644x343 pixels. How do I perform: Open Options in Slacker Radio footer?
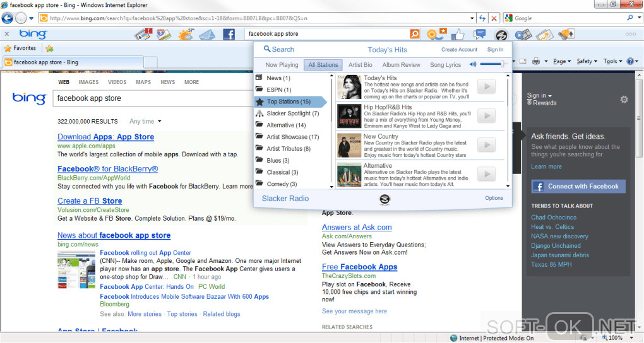494,198
